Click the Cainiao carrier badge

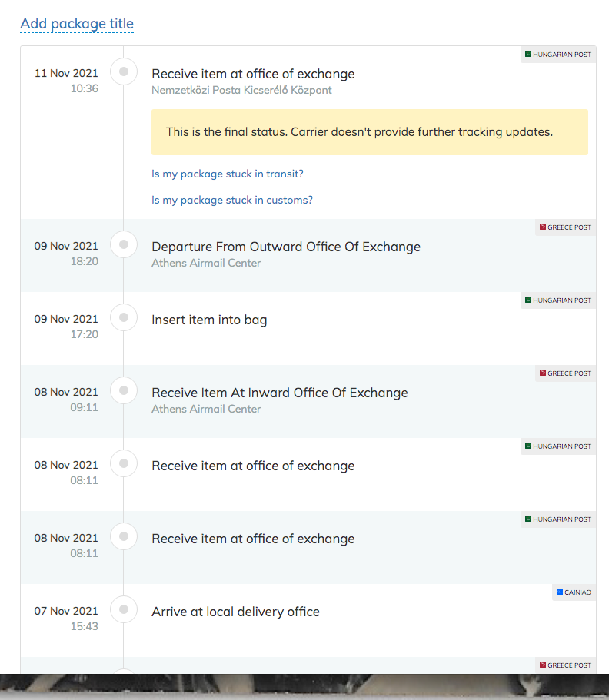(x=574, y=592)
